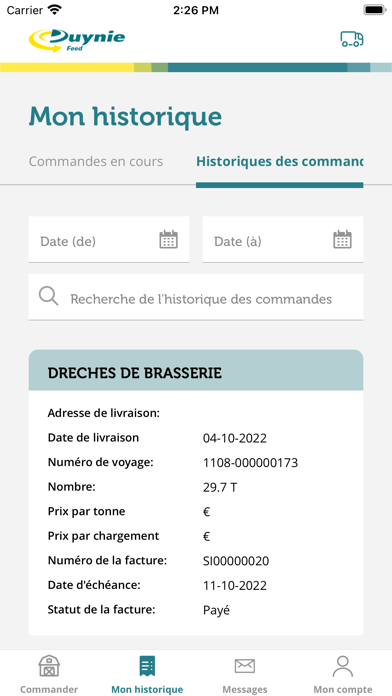
Task: Tap the Nombre label
Action: 71,487
